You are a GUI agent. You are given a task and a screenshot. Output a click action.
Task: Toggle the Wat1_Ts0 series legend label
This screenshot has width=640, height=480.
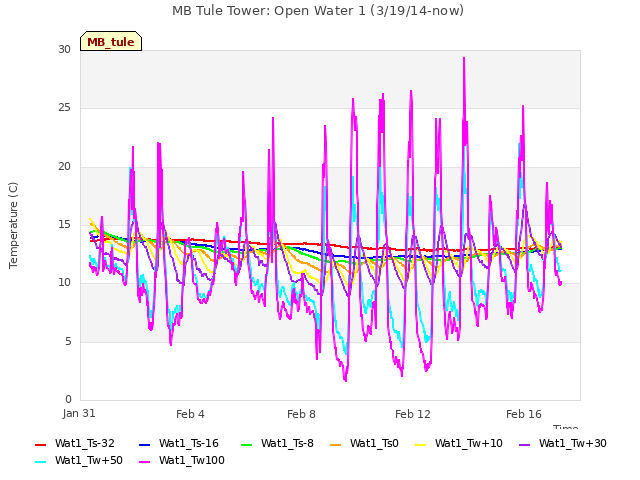click(x=374, y=444)
